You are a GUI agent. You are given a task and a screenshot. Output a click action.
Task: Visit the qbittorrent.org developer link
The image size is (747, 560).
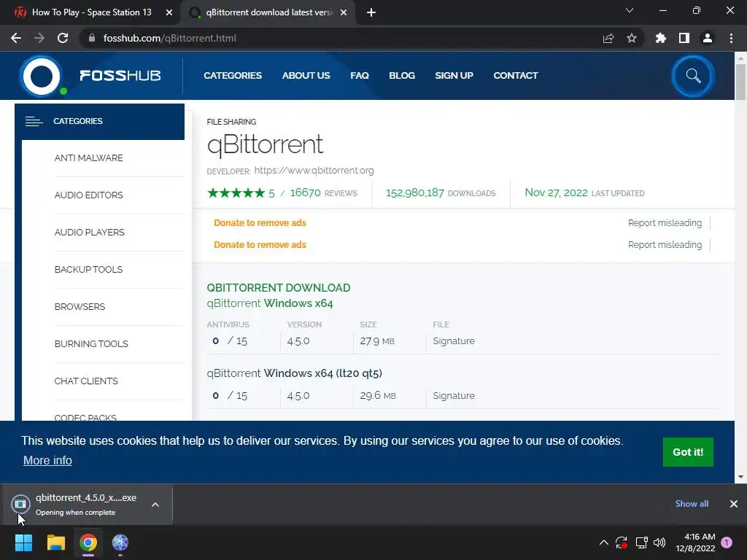point(314,171)
